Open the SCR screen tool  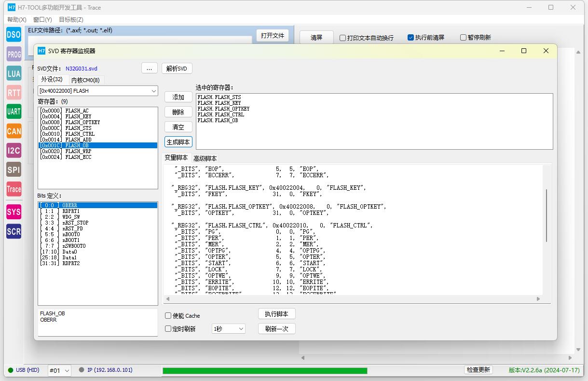[x=14, y=231]
